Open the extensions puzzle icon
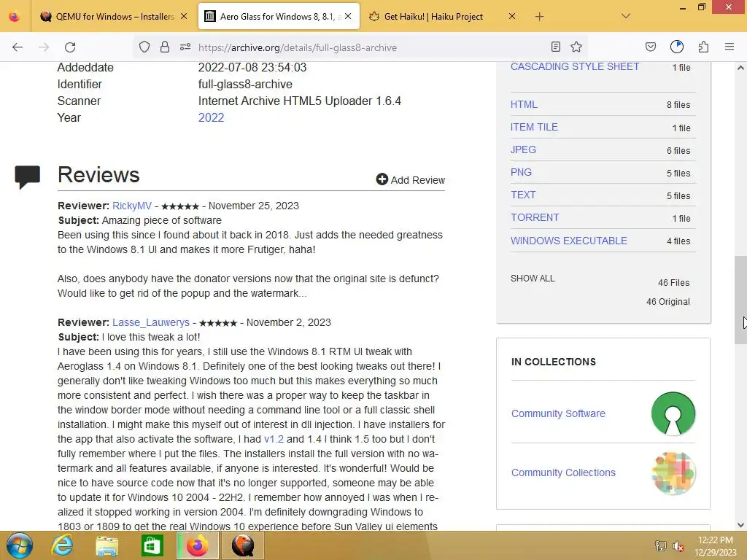This screenshot has width=747, height=560. [x=703, y=47]
